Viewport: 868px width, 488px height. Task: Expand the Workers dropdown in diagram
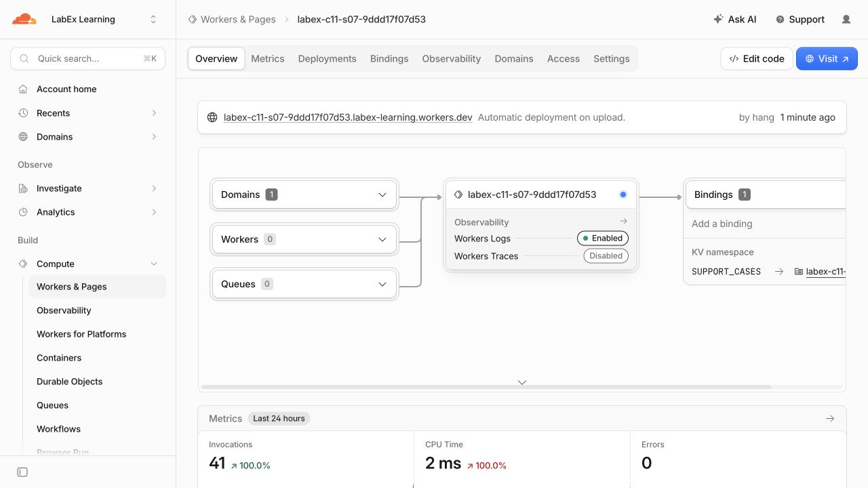(304, 239)
